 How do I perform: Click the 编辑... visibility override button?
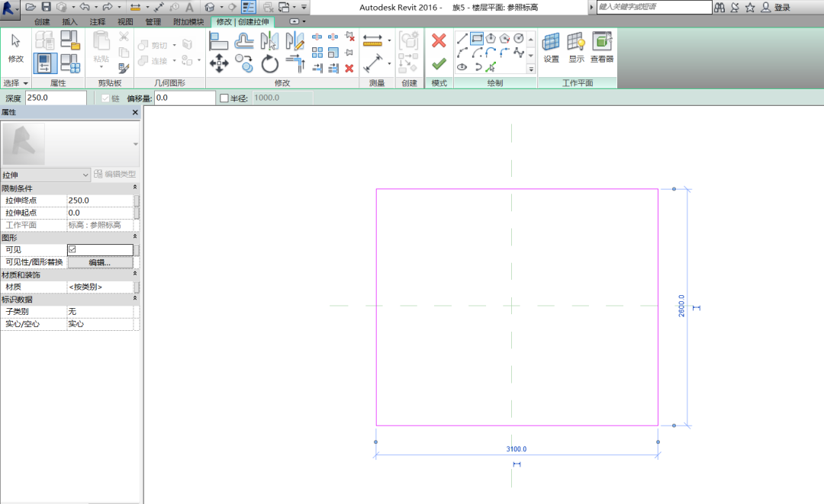tap(100, 262)
